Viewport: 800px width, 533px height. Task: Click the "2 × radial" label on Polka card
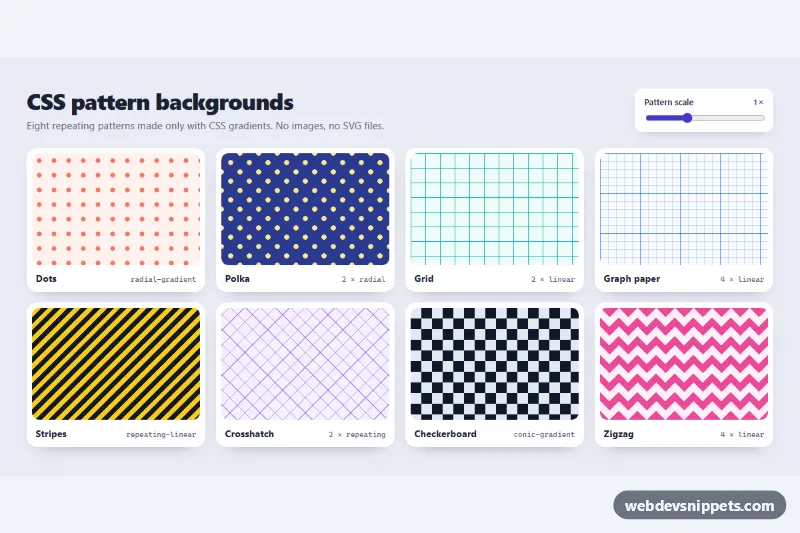click(x=364, y=280)
